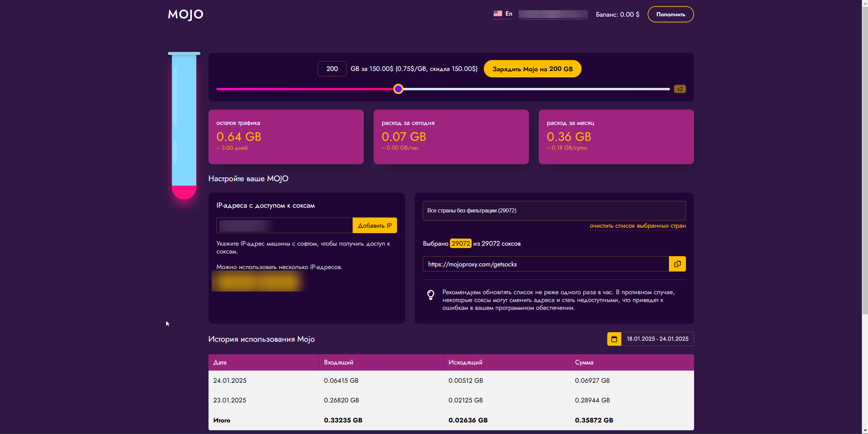868x434 pixels.
Task: Click the 0.28944 GB sum cell
Action: (592, 400)
